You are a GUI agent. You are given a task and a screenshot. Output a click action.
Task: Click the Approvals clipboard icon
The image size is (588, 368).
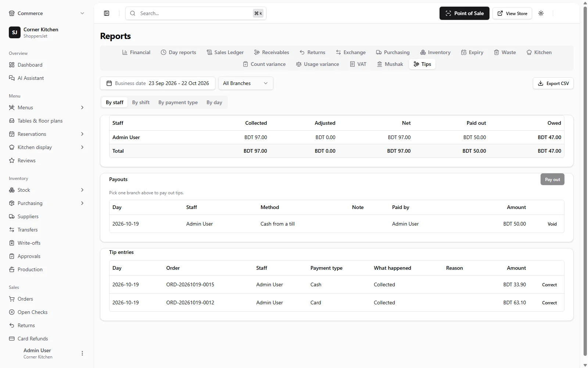tap(12, 256)
